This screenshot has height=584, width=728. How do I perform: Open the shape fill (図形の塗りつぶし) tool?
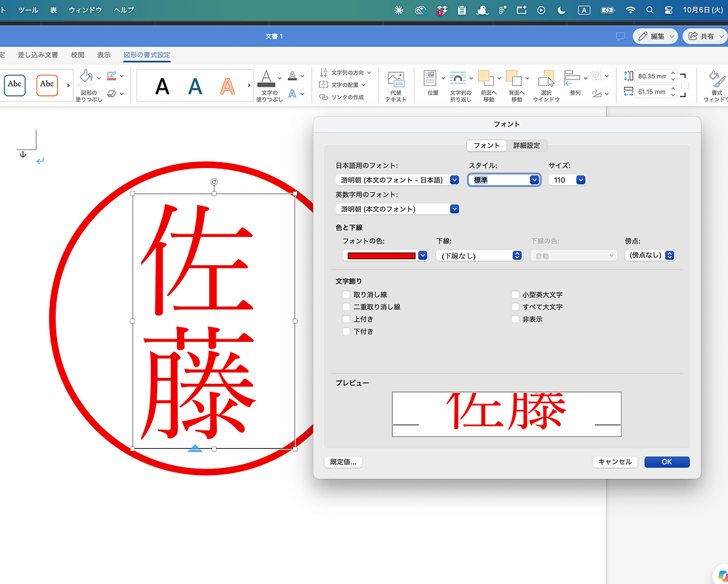(87, 77)
